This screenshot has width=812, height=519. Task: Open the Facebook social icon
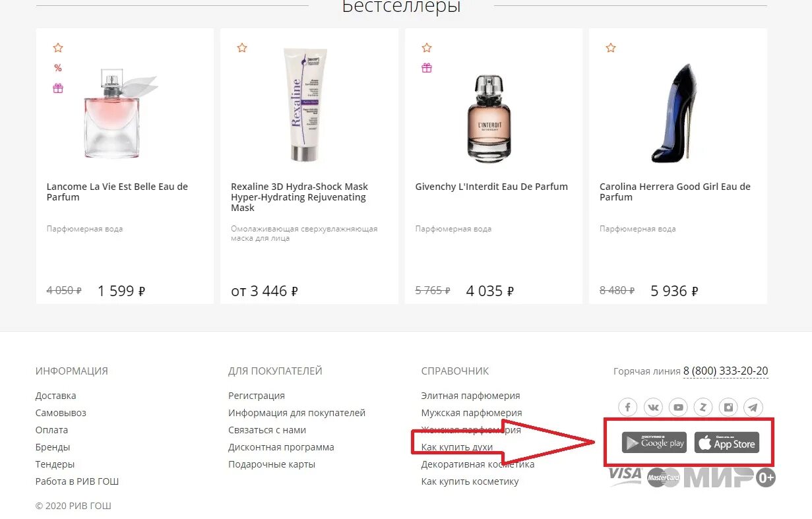[x=628, y=407]
